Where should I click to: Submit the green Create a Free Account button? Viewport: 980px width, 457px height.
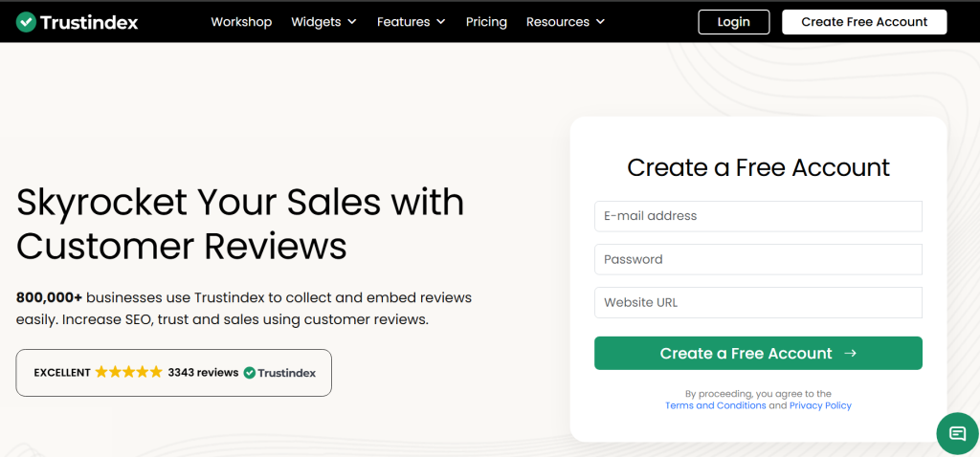(x=758, y=354)
